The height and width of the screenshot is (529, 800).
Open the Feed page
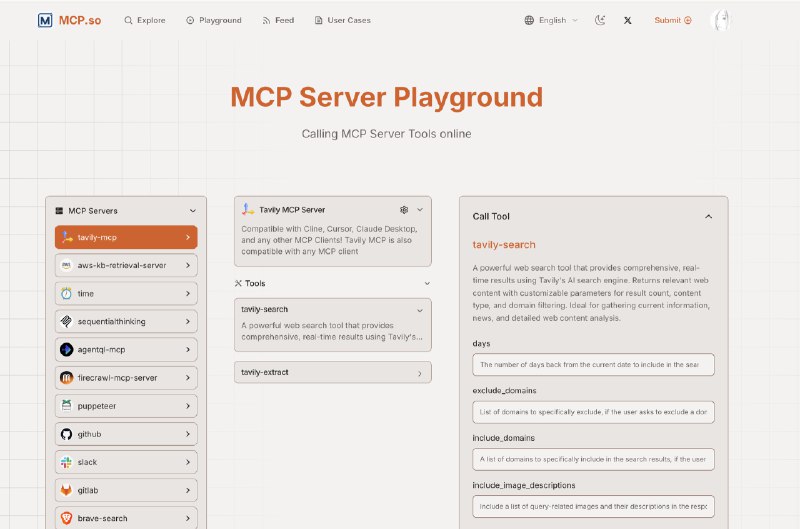278,20
